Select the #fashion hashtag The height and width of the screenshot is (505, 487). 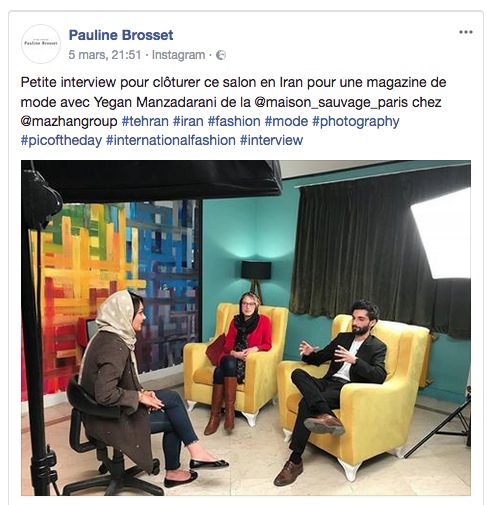point(234,121)
